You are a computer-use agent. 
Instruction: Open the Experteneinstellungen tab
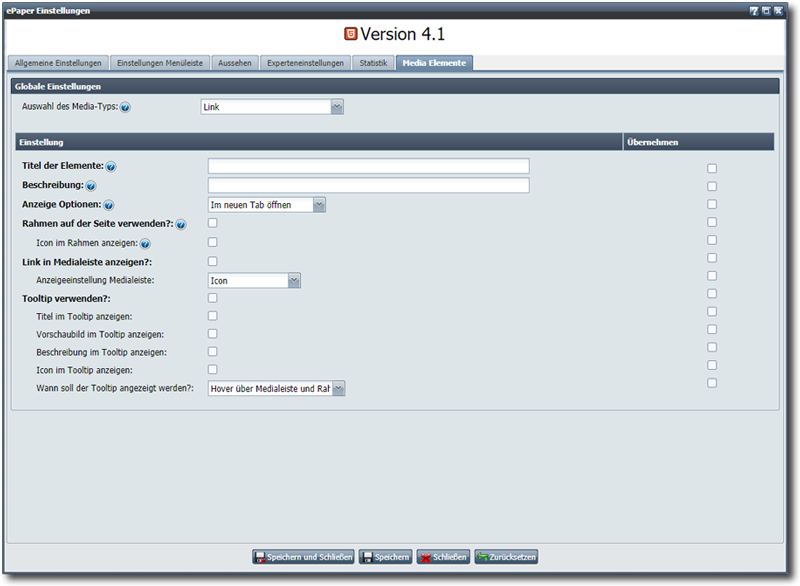click(x=305, y=63)
